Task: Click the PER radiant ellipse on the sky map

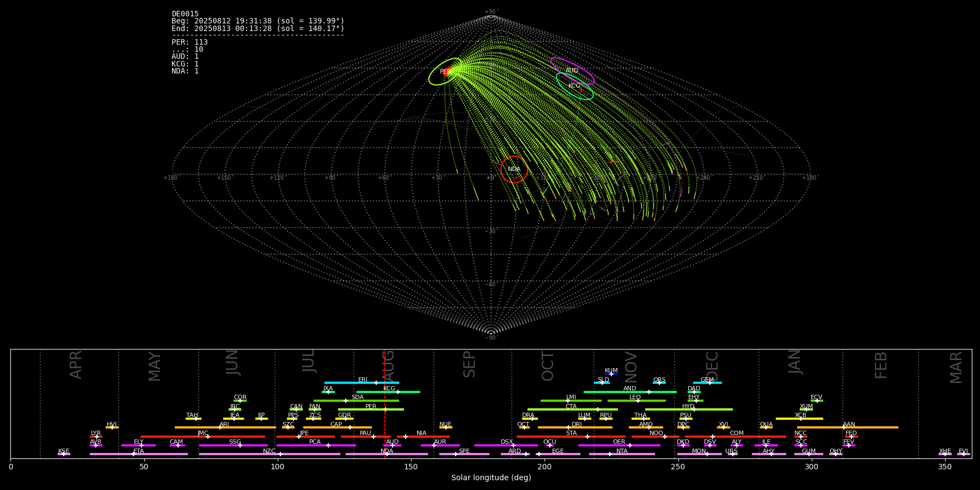Action: 445,71
